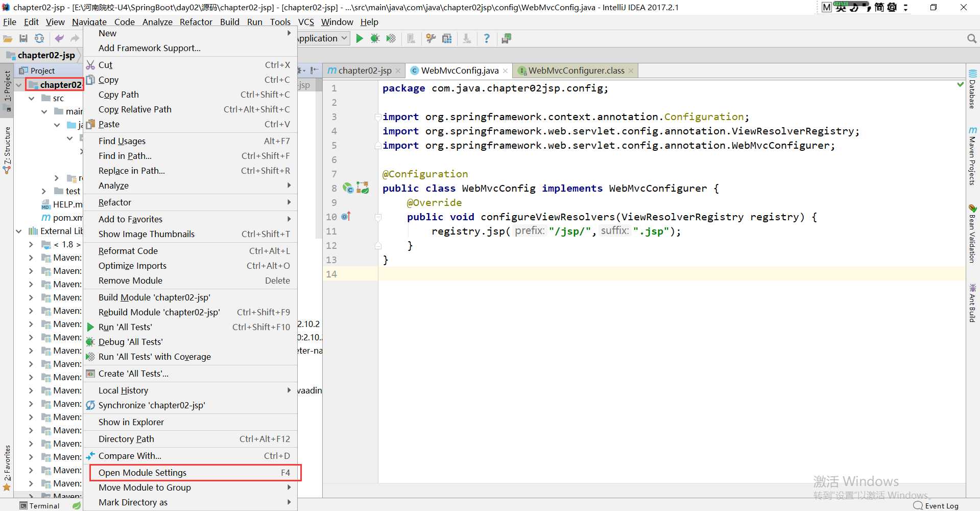Choose Compare With...
980x511 pixels.
pos(190,456)
